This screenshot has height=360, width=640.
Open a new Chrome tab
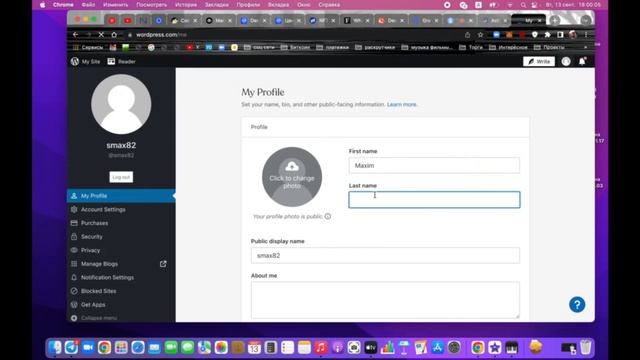click(554, 20)
